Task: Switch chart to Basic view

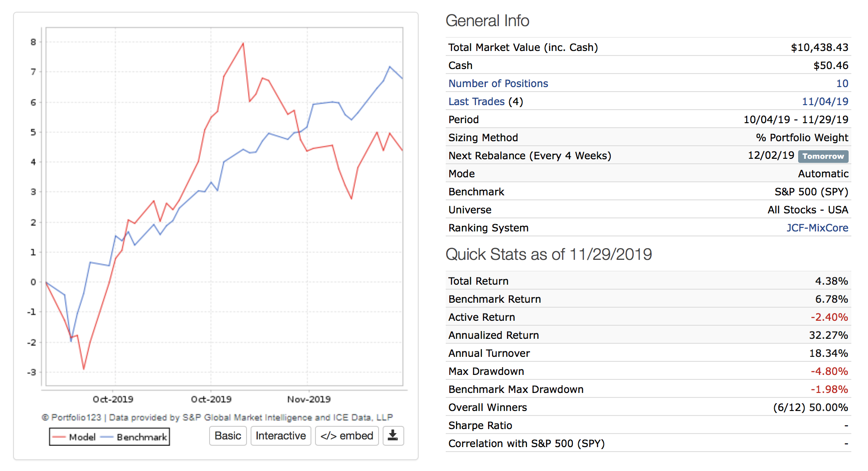Action: (x=228, y=436)
